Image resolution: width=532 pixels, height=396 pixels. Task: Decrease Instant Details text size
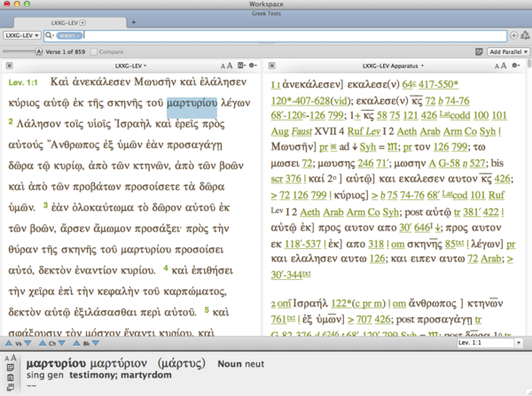pos(7,359)
